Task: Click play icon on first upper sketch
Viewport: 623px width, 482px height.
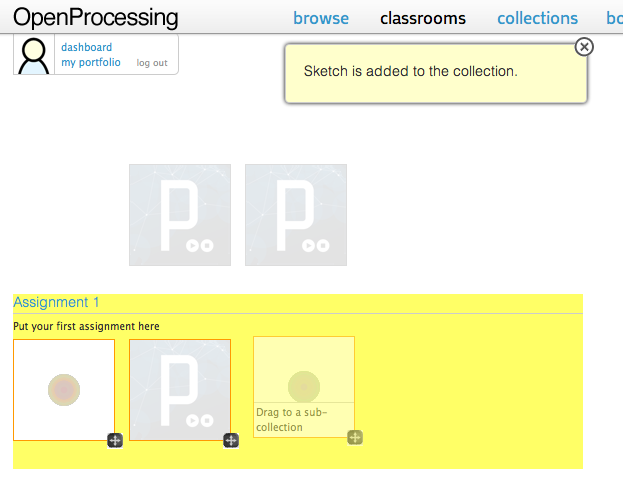Action: (192, 246)
